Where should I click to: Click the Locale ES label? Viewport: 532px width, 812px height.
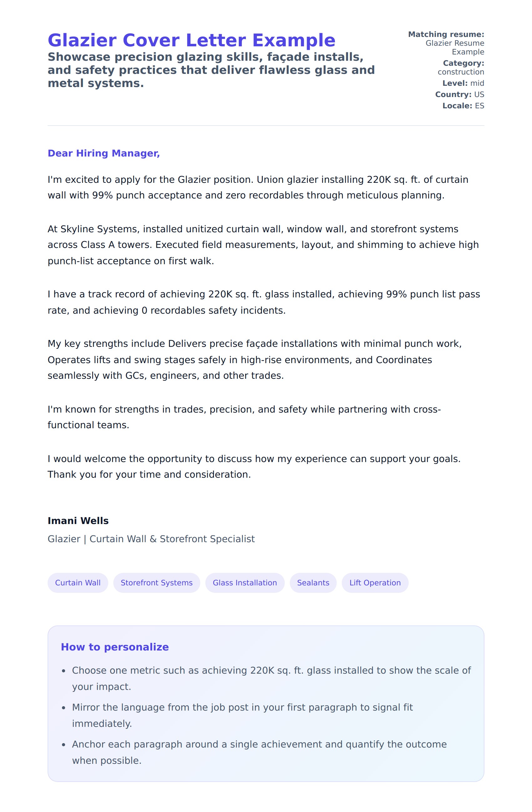pos(463,106)
